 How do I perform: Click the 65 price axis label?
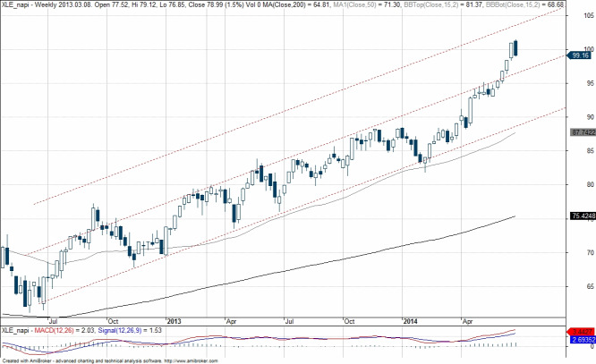pyautogui.click(x=590, y=286)
